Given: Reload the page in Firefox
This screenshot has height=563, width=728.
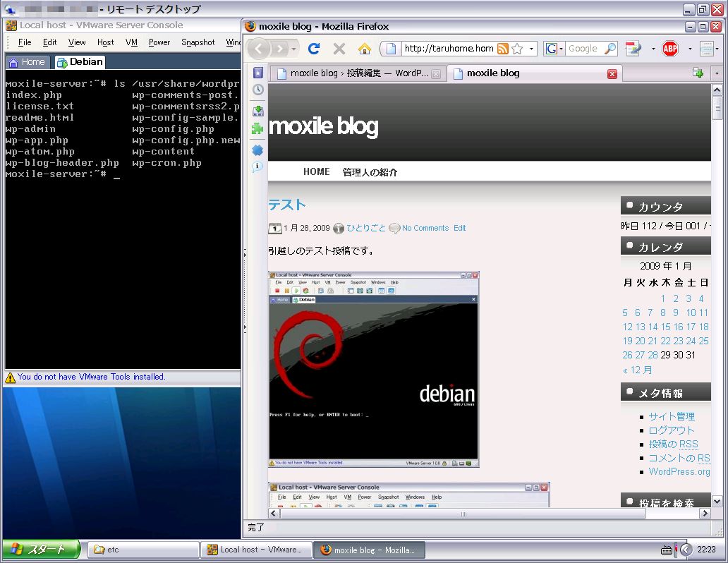Looking at the screenshot, I should coord(314,49).
